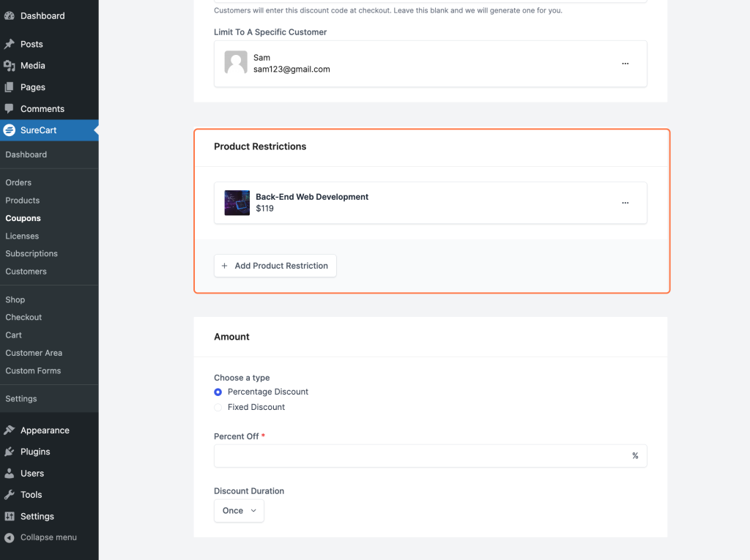Open the Customer Area link
750x560 pixels.
[x=34, y=353]
